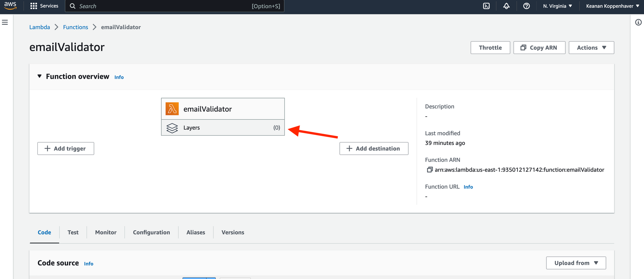Open Info link beside Function URL
Screen dimensions: 644x279
[x=468, y=187]
